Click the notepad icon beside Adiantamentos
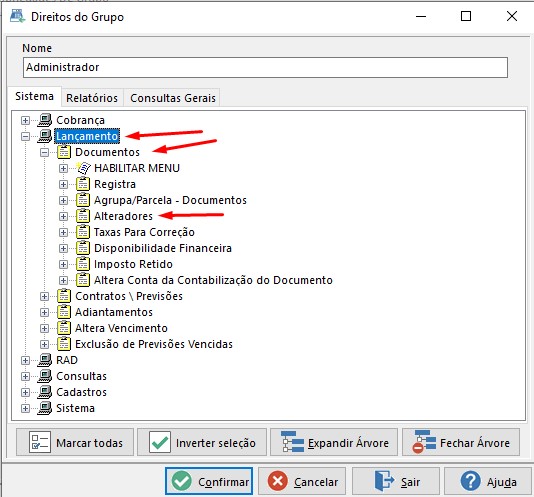This screenshot has width=534, height=497. [x=64, y=312]
